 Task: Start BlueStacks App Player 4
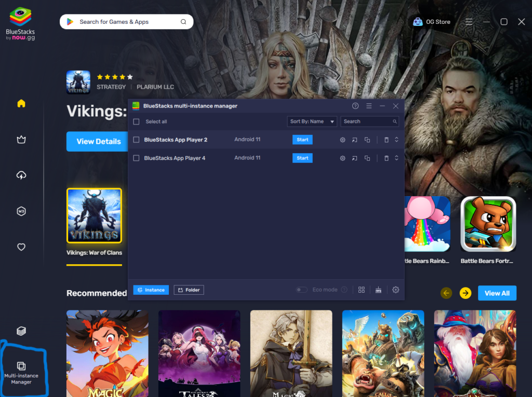302,158
